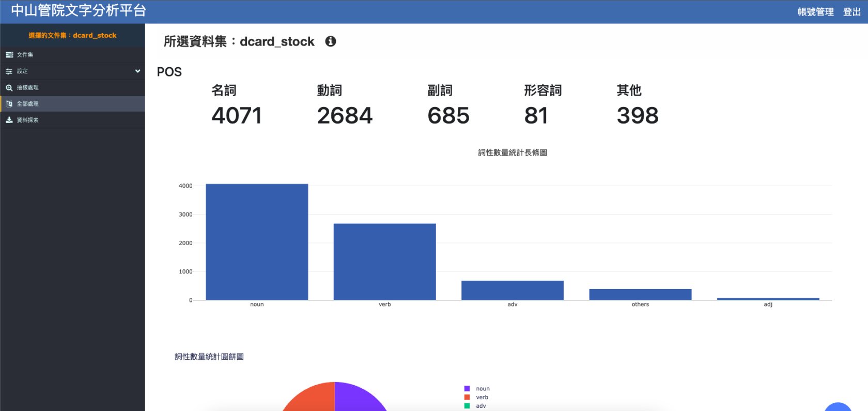868x411 pixels.
Task: Open the 設定 menu label
Action: point(22,71)
